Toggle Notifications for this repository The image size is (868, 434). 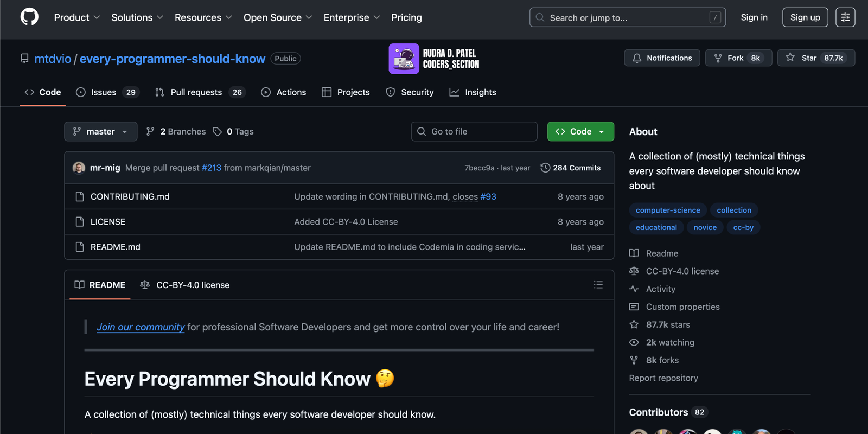(x=662, y=58)
